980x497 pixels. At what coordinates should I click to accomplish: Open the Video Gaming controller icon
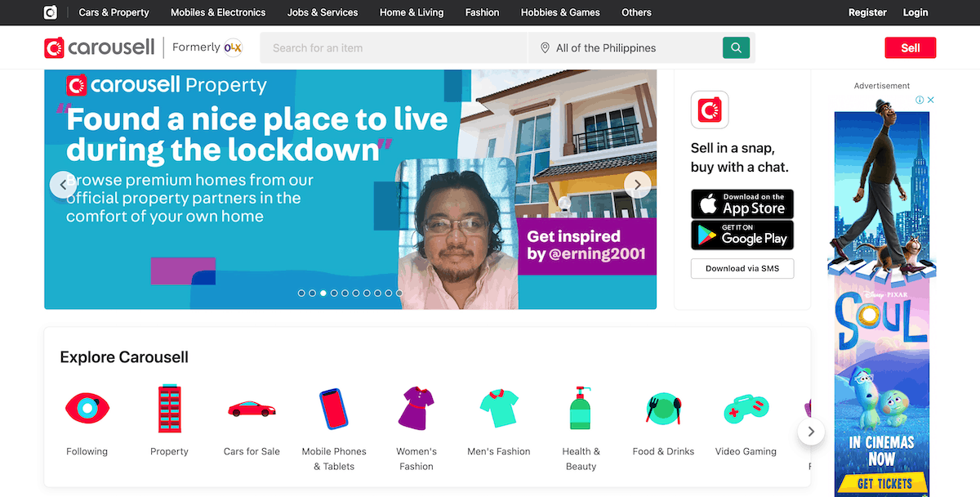click(x=746, y=408)
